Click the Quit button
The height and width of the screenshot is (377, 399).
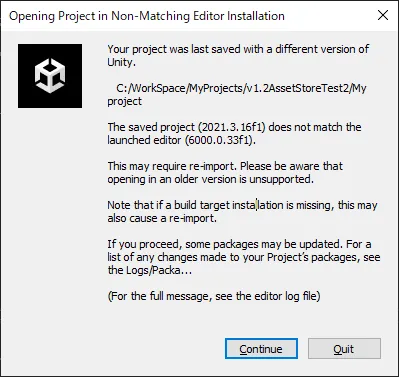(344, 349)
